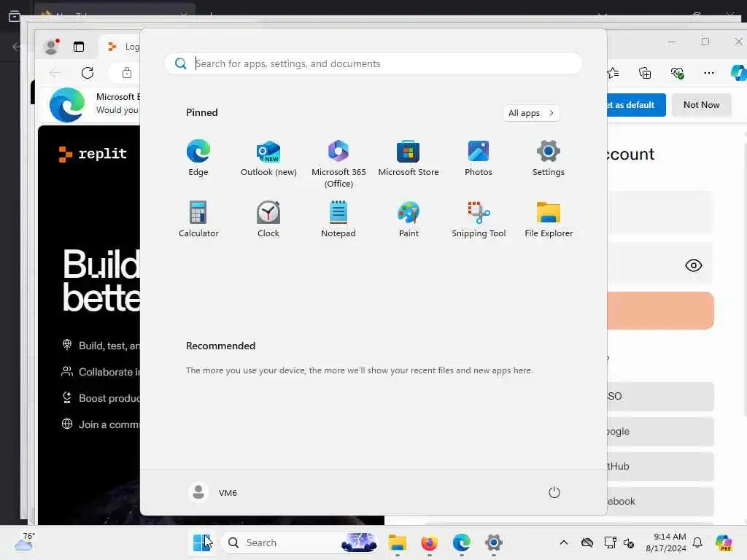Switch to Edge on the taskbar
The height and width of the screenshot is (560, 747).
click(461, 542)
